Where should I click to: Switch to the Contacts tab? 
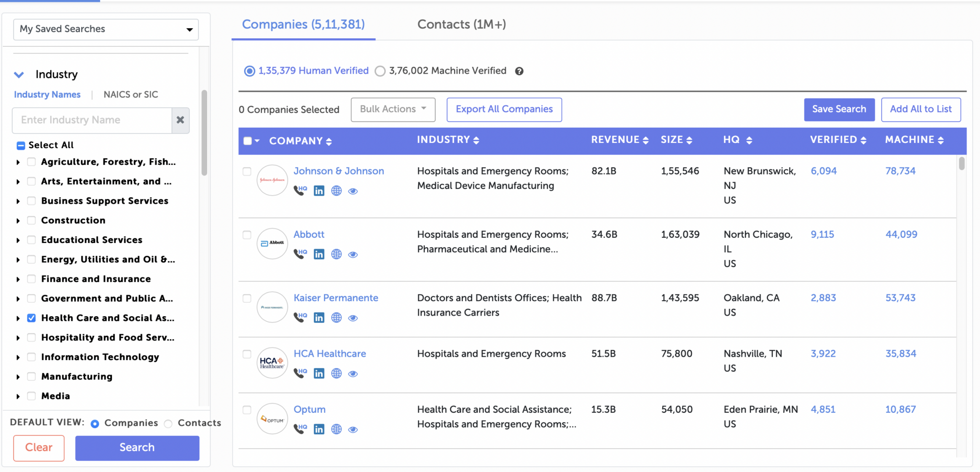tap(461, 24)
